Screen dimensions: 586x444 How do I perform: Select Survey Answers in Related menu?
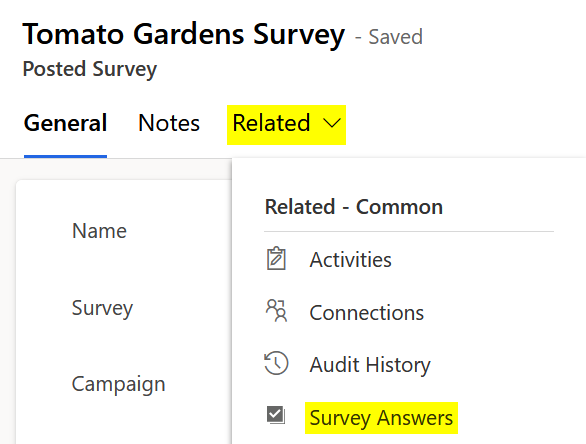tap(381, 418)
